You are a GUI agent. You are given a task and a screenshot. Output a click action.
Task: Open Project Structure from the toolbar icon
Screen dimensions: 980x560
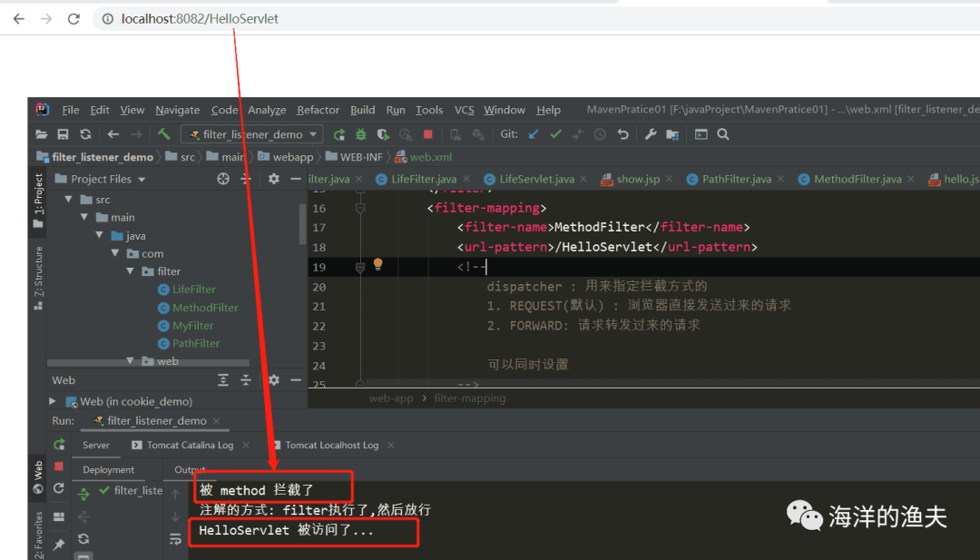click(672, 134)
